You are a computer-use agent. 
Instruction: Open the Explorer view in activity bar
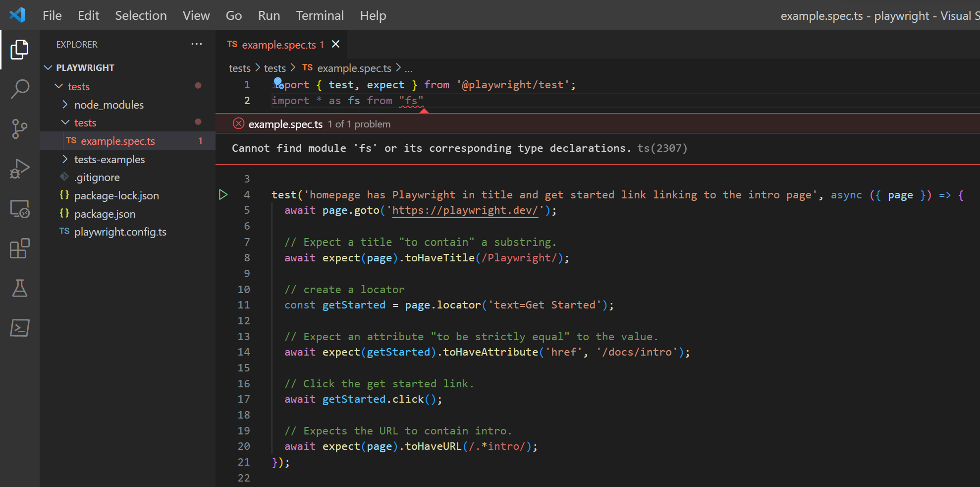coord(20,50)
